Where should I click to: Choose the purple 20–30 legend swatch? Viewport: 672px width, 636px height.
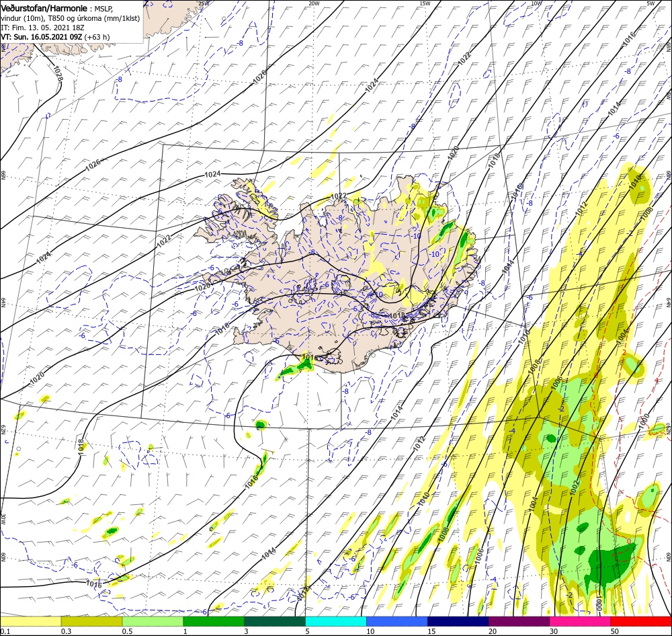click(x=519, y=621)
